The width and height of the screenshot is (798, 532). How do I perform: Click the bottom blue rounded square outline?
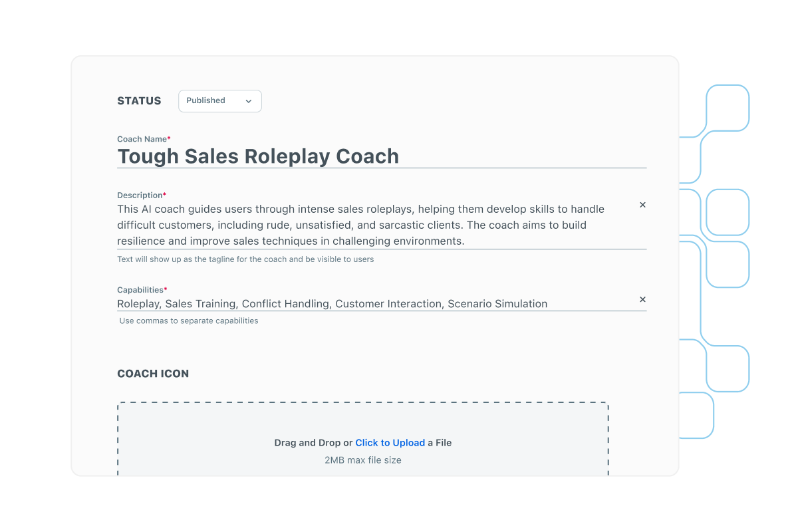coord(696,416)
